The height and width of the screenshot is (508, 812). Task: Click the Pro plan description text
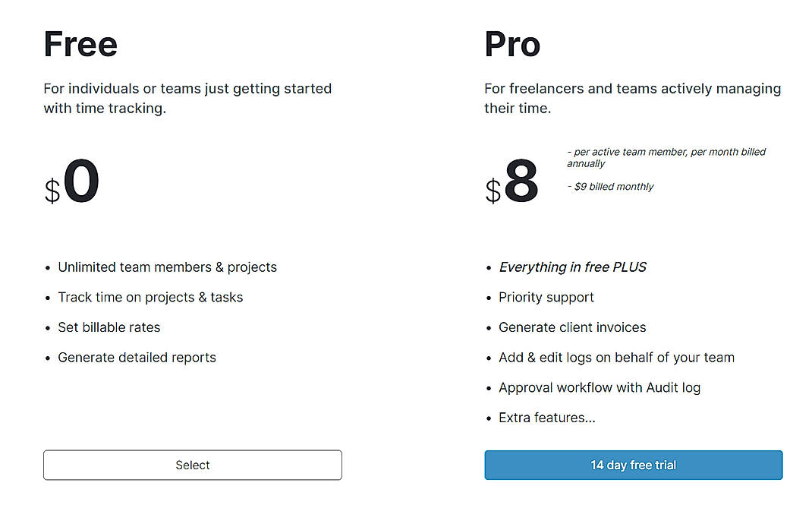tap(632, 98)
